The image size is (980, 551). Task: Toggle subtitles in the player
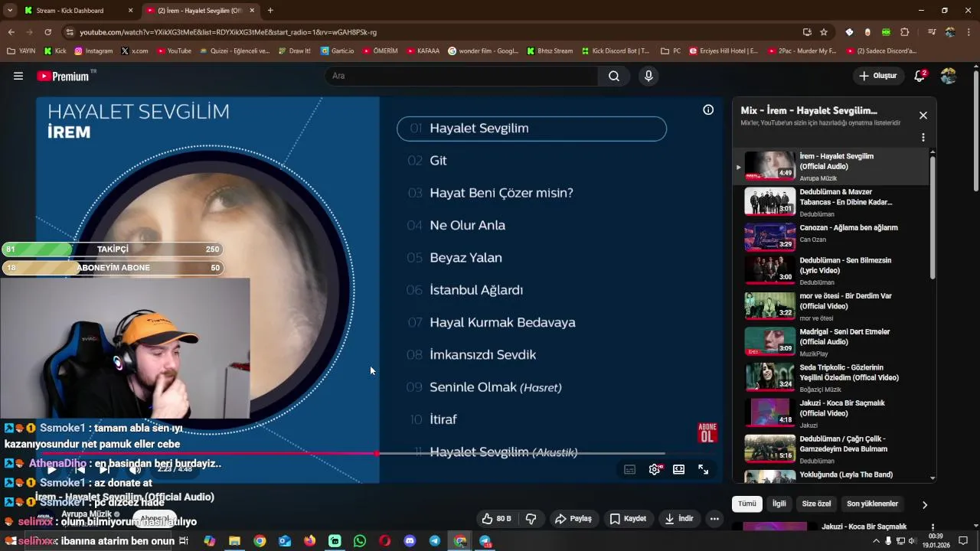(629, 470)
